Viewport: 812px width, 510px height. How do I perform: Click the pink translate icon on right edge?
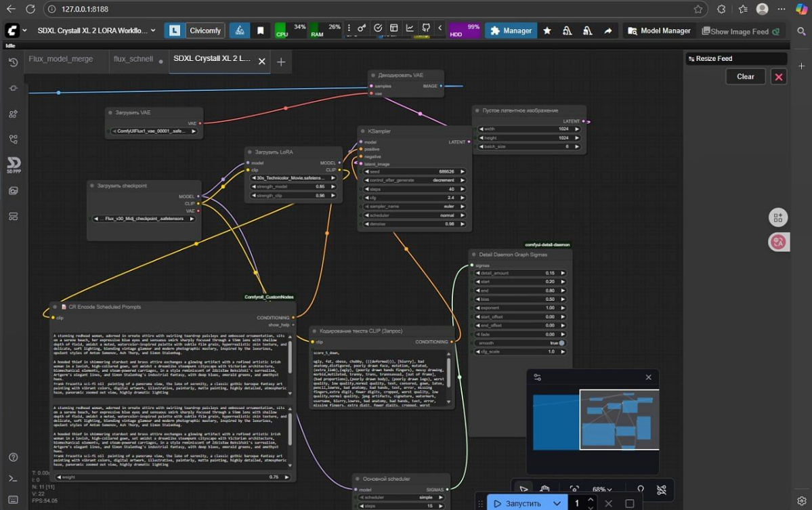(x=778, y=242)
